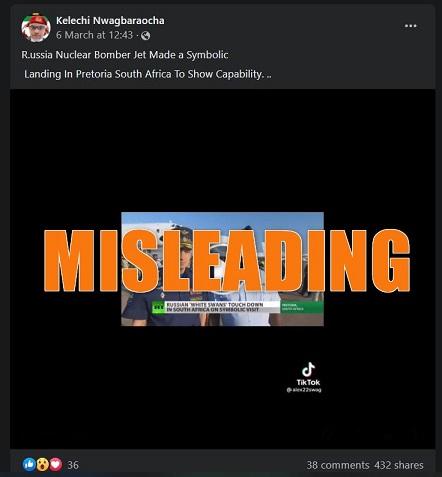Click the TikTok logo watermark
This screenshot has height=477, width=442.
pyautogui.click(x=308, y=374)
